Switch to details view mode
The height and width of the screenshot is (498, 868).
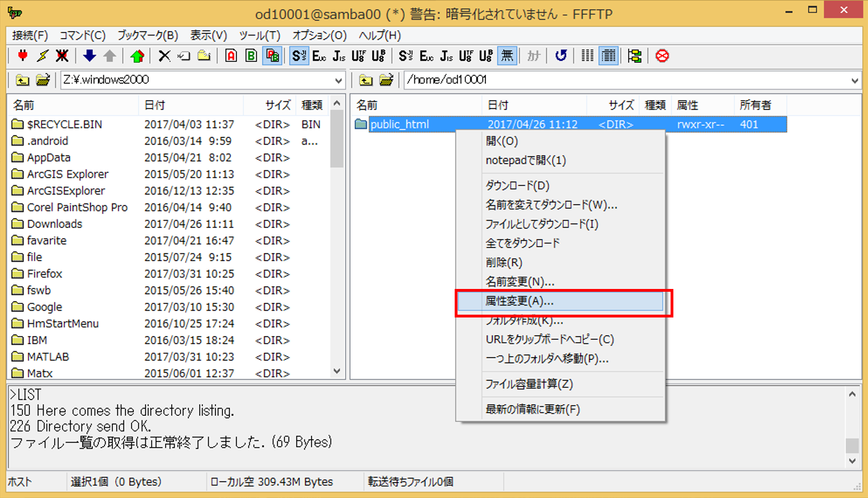(x=608, y=56)
